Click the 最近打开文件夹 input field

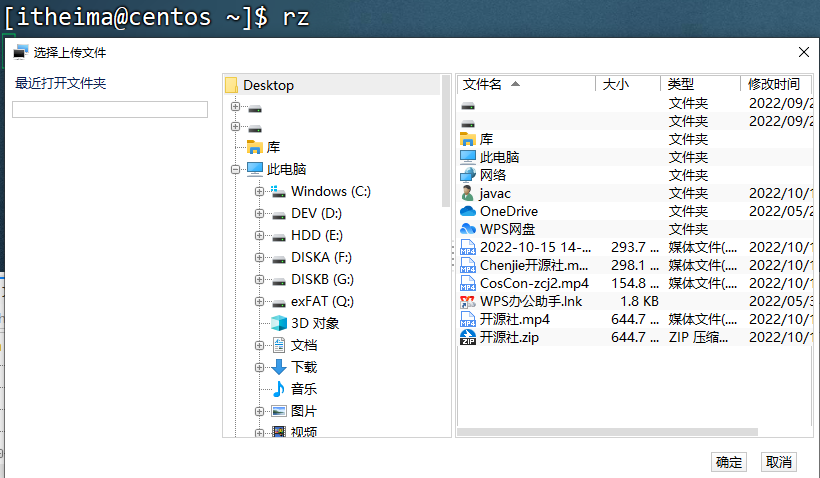click(x=110, y=109)
